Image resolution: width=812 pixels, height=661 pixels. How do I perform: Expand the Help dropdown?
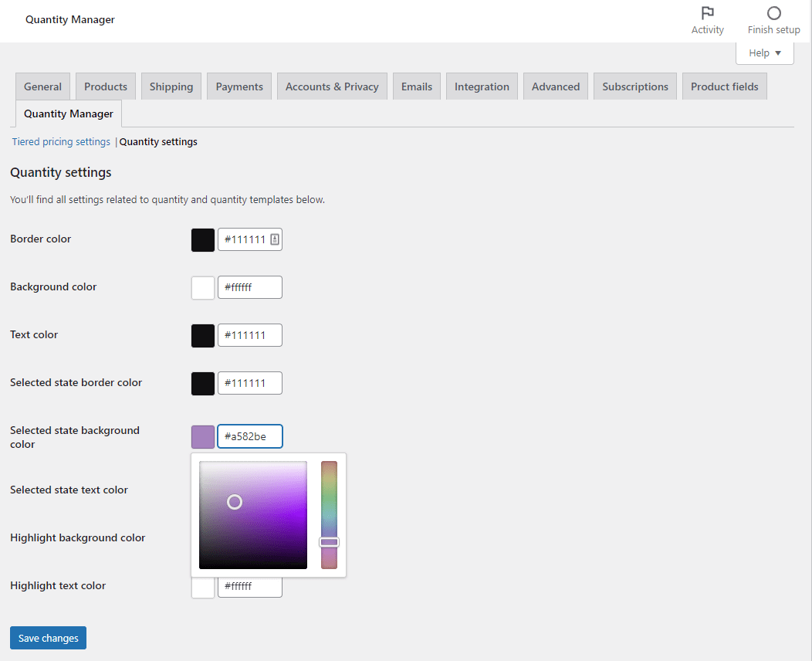765,53
